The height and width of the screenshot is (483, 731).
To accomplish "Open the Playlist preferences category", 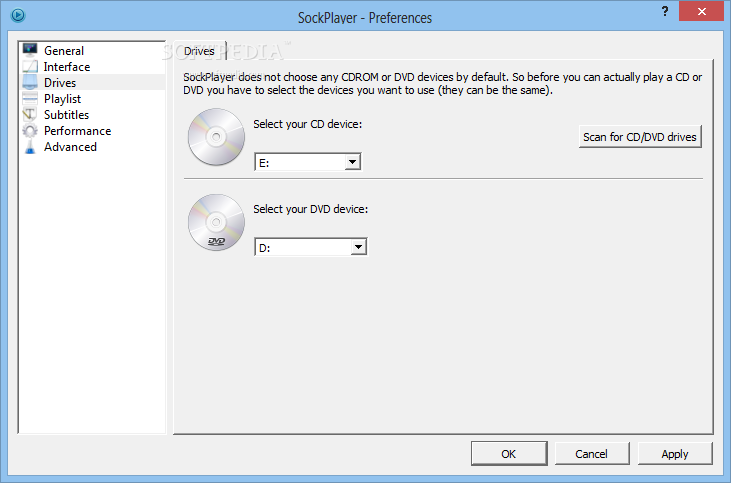I will pos(62,99).
